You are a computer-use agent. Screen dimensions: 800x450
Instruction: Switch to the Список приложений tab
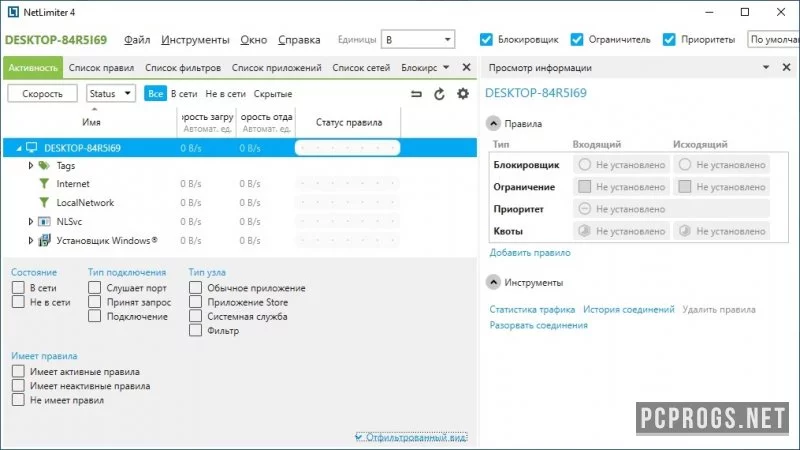click(x=277, y=67)
